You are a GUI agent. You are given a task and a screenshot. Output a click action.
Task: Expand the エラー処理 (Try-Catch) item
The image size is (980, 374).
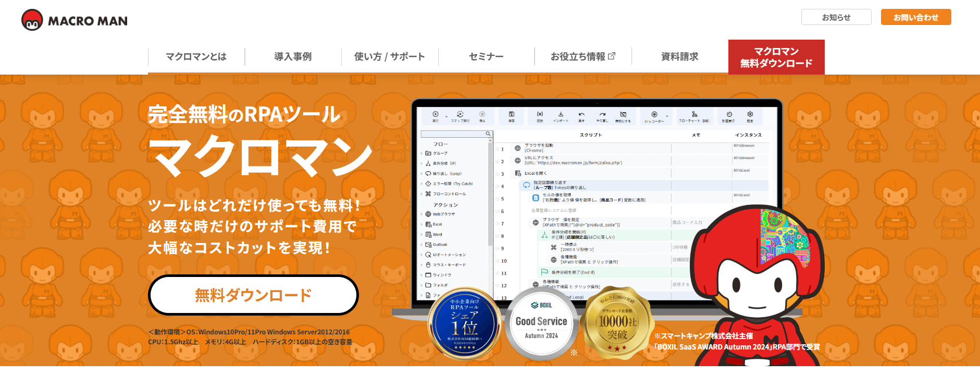[448, 184]
